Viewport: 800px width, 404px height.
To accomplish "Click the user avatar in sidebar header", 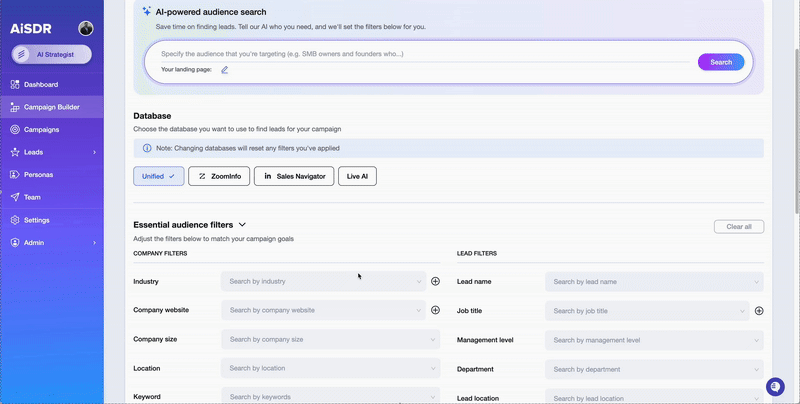I will pyautogui.click(x=86, y=28).
